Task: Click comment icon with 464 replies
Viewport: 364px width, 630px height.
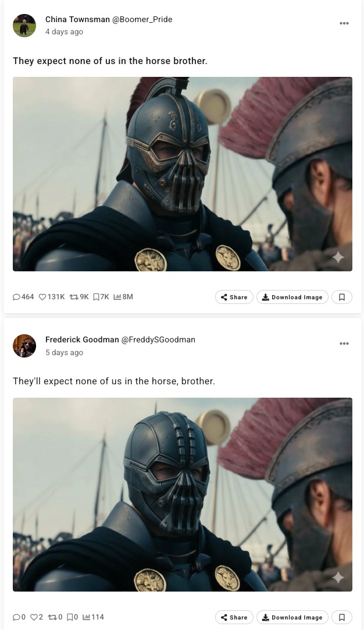Action: [16, 297]
